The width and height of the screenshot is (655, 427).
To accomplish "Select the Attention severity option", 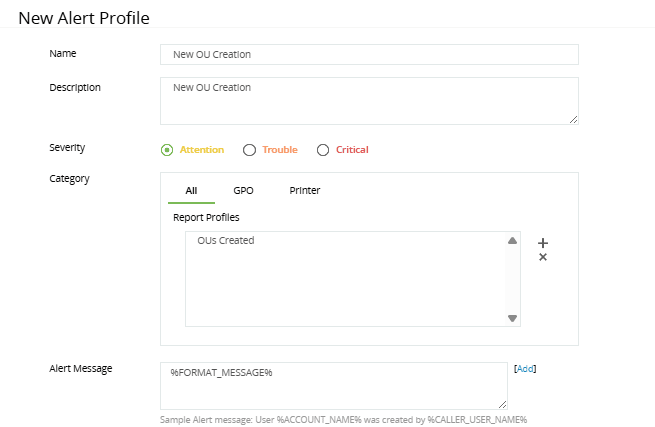I will click(167, 150).
